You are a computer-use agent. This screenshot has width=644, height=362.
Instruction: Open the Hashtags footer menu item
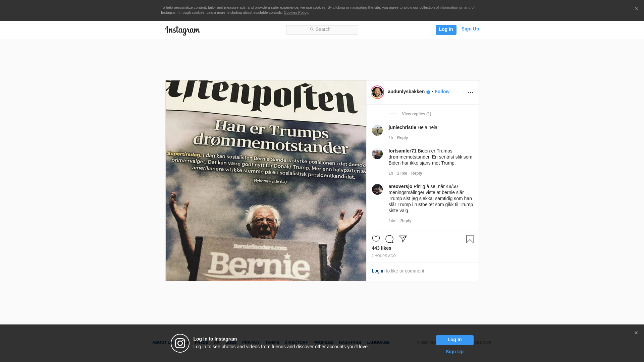click(350, 343)
